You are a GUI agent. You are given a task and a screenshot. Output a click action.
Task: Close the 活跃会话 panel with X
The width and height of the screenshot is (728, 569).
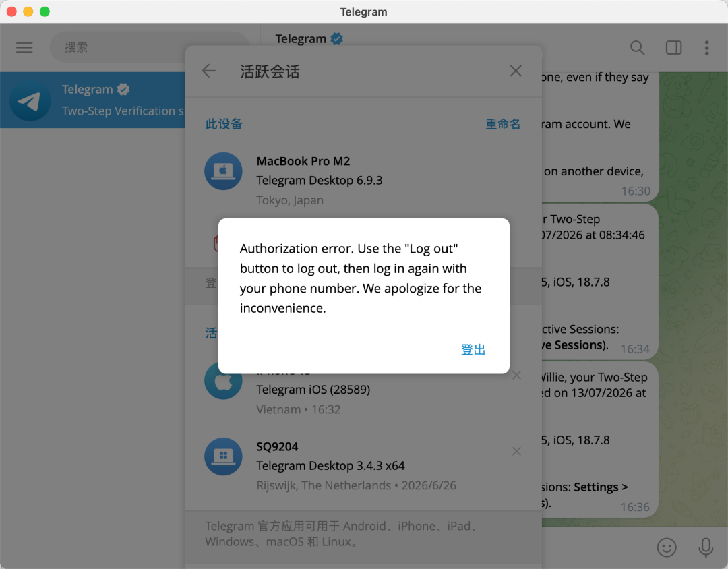516,71
